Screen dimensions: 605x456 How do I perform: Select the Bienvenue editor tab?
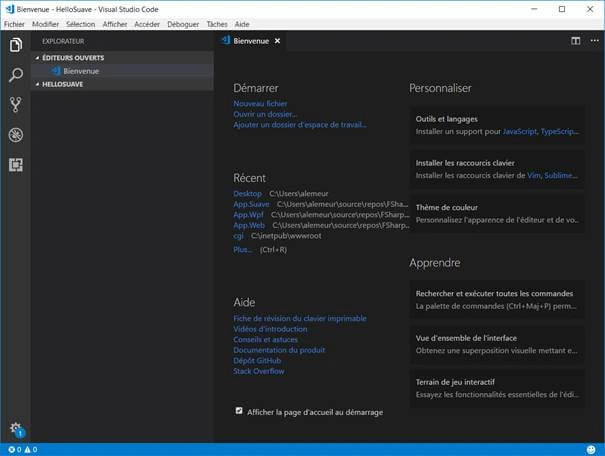(x=250, y=41)
